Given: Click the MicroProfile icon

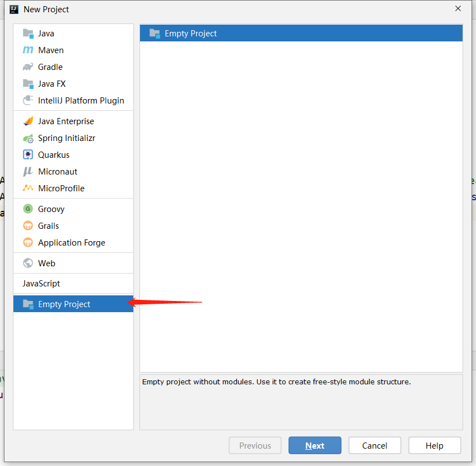Looking at the screenshot, I should pyautogui.click(x=28, y=189).
